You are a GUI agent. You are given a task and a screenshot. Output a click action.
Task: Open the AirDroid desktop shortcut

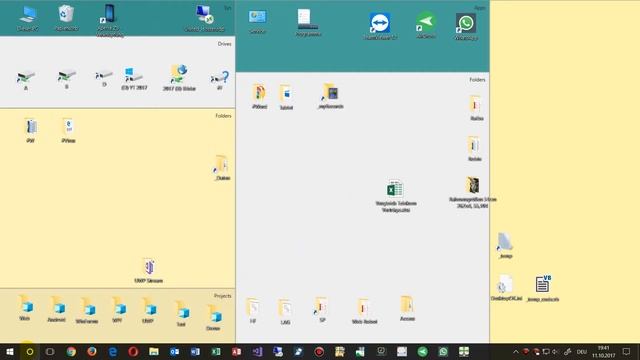tap(426, 24)
